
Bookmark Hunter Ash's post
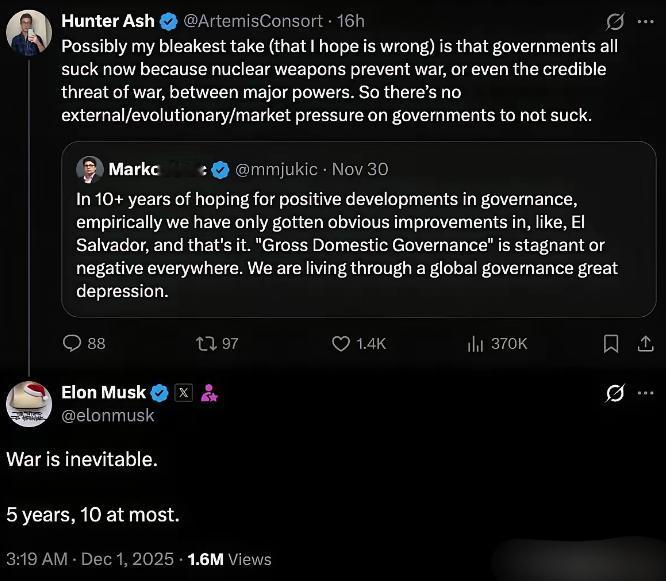[x=611, y=343]
